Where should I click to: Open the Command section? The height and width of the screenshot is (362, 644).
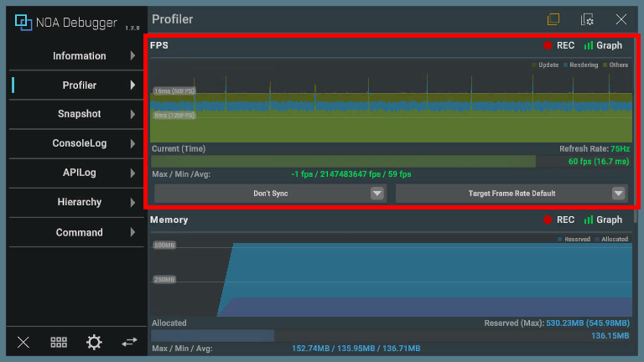tap(79, 232)
